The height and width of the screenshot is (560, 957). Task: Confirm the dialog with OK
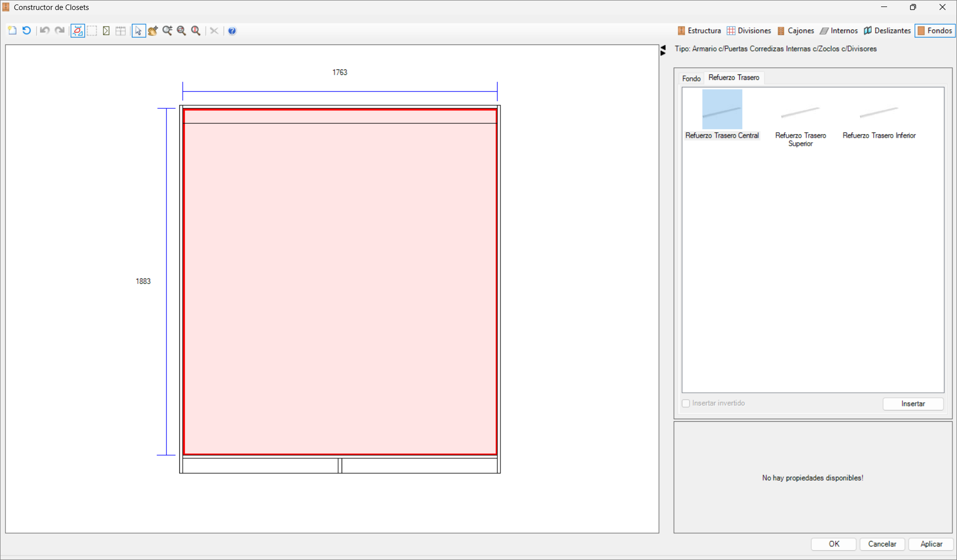833,544
